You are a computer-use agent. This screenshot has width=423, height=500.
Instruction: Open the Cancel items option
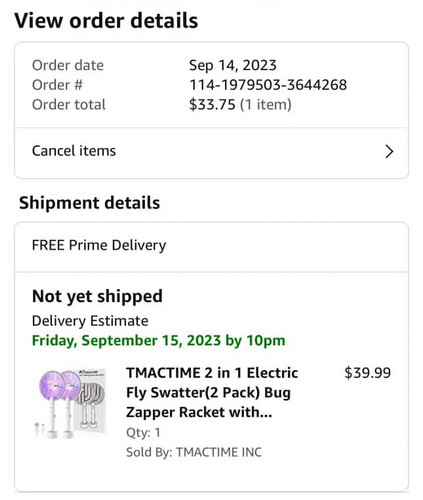point(211,151)
